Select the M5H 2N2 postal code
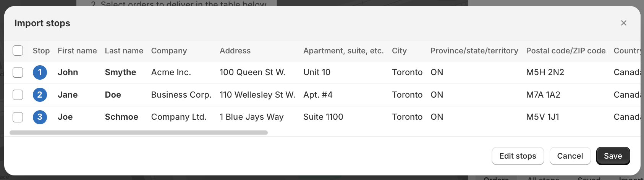644x180 pixels. point(545,72)
